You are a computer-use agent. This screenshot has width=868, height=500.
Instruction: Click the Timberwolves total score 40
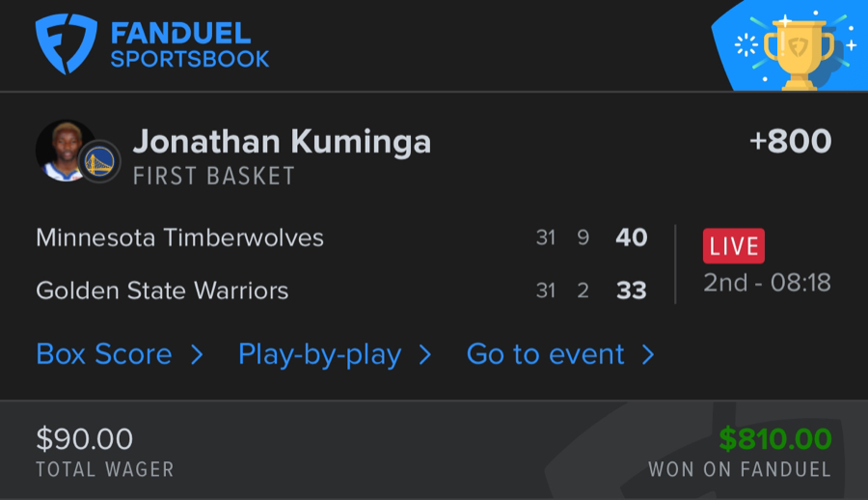coord(632,237)
